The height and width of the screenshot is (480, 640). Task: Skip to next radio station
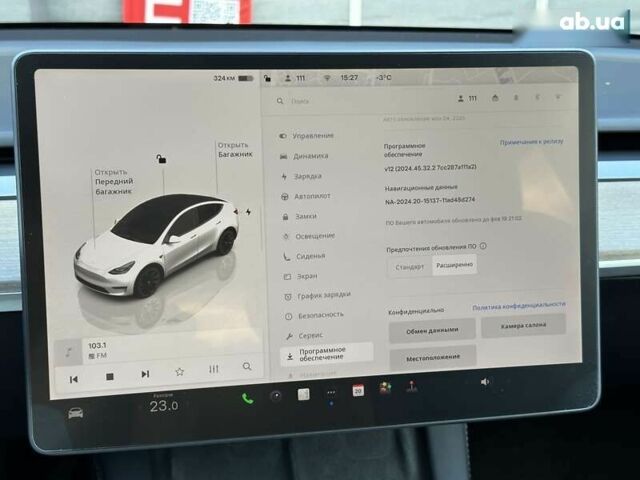coord(145,374)
